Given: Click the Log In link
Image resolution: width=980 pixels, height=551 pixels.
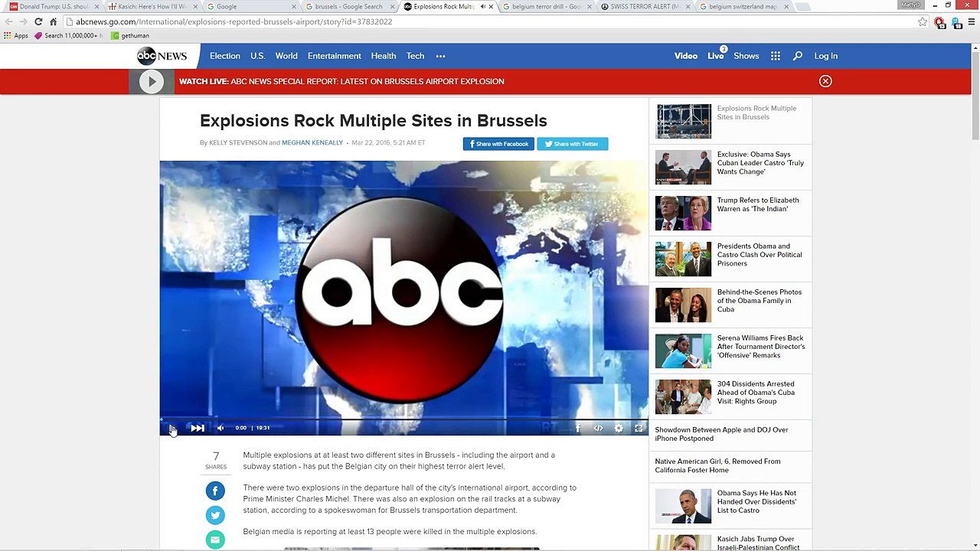Looking at the screenshot, I should point(825,56).
